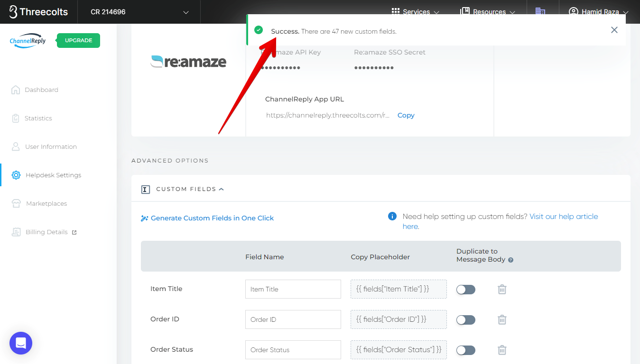Click the green success checkmark icon
Image resolution: width=640 pixels, height=364 pixels.
pyautogui.click(x=259, y=30)
